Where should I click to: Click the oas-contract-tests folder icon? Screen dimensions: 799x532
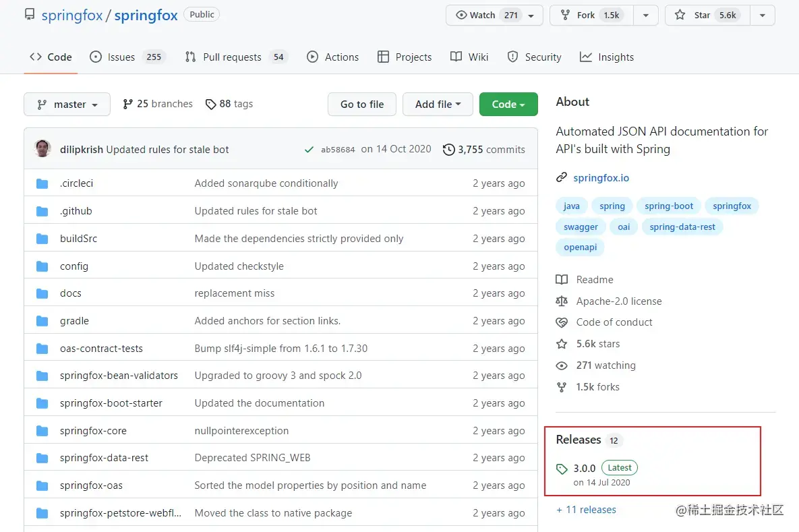coord(42,349)
